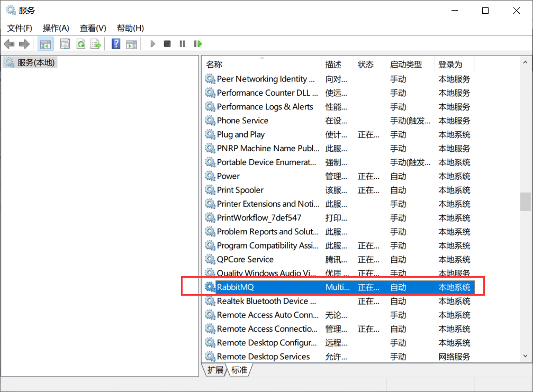Click the Back arrow in toolbar

(9, 44)
